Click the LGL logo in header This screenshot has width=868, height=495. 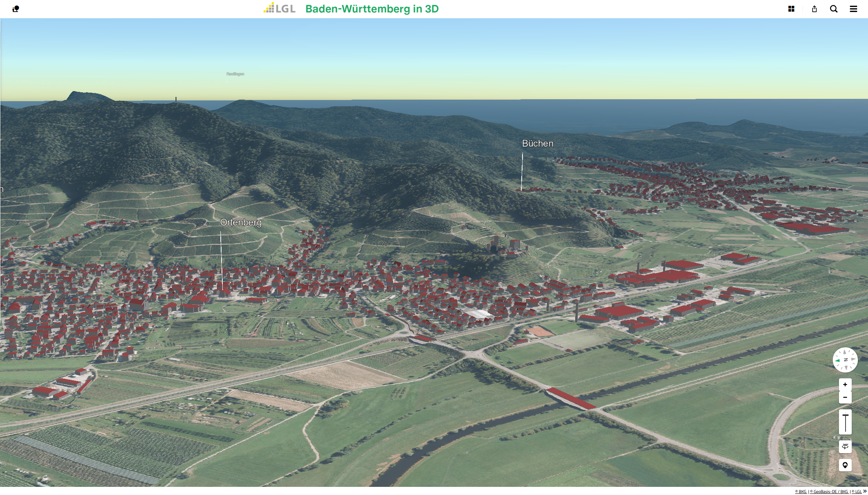(280, 9)
